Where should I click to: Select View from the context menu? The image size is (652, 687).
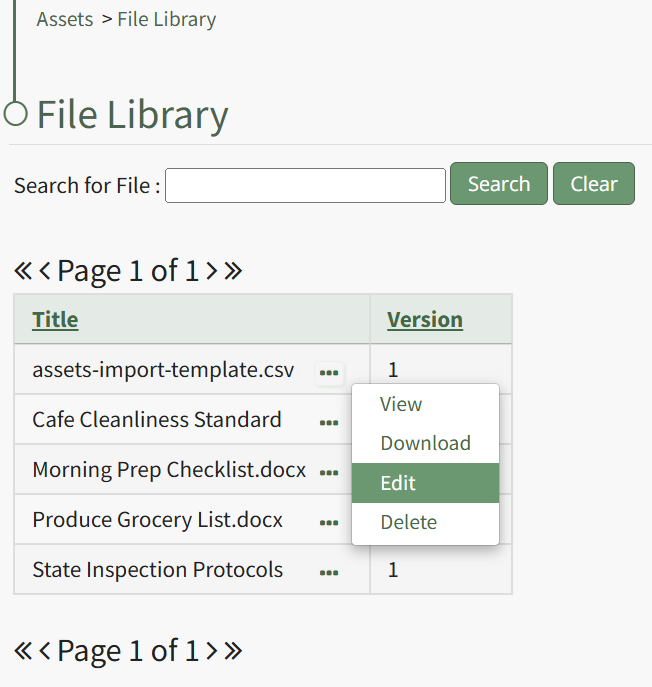401,405
